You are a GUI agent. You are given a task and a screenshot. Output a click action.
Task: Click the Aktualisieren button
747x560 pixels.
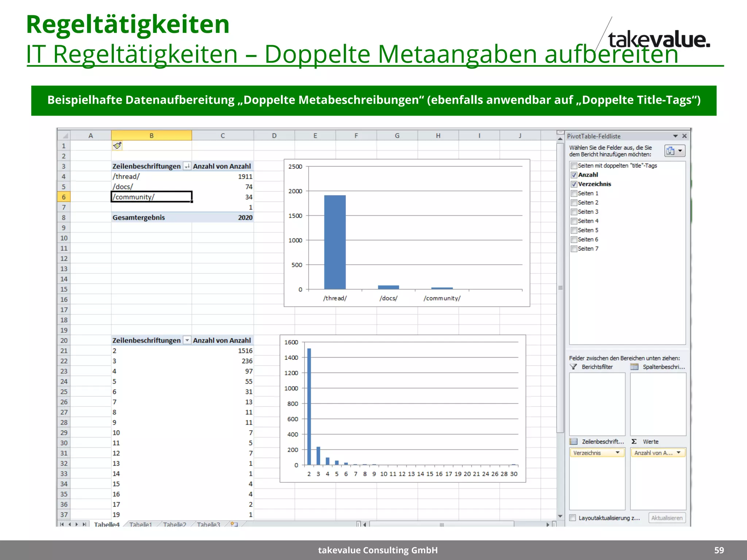tap(667, 518)
